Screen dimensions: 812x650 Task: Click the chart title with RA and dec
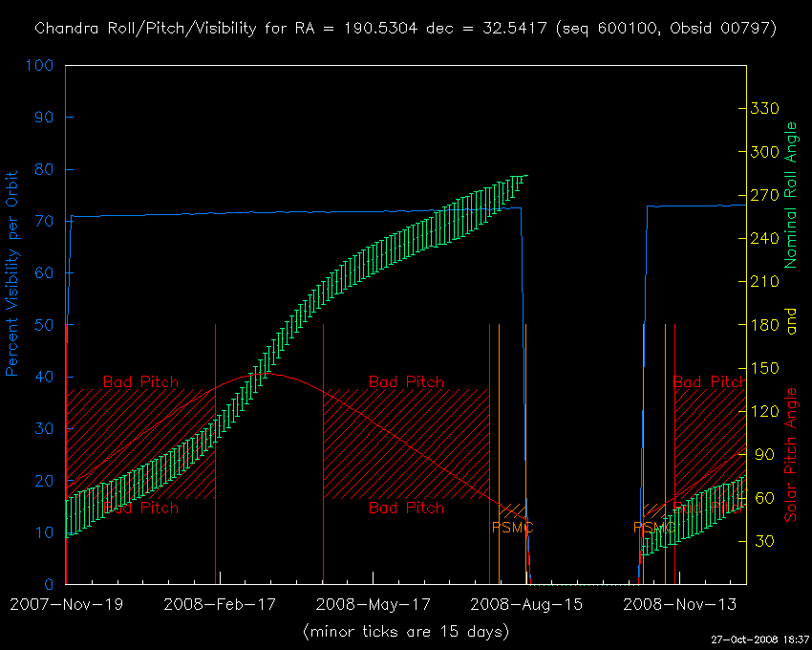coord(405,29)
